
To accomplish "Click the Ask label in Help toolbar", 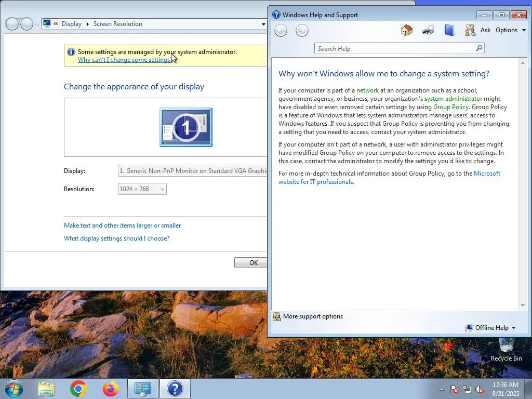I will [485, 30].
